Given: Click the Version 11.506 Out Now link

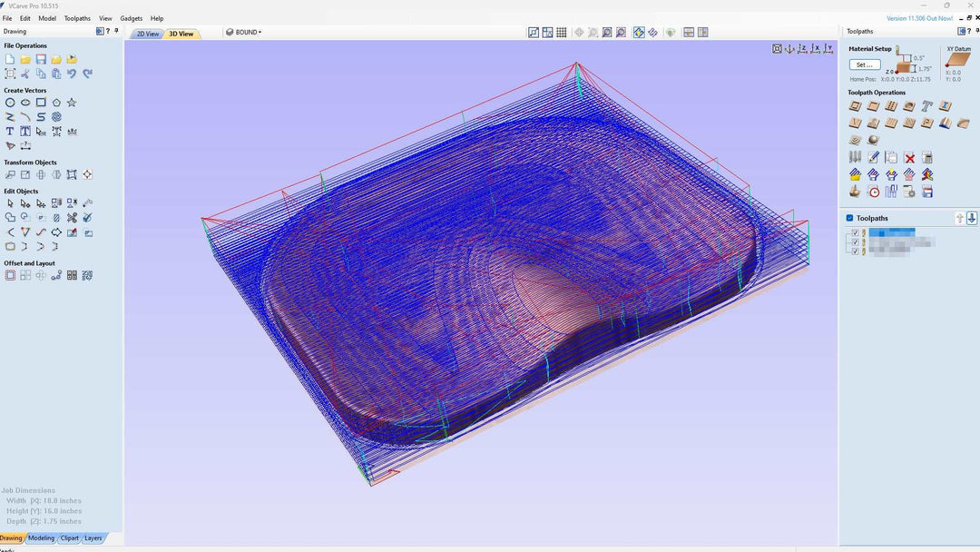Looking at the screenshot, I should [x=919, y=18].
